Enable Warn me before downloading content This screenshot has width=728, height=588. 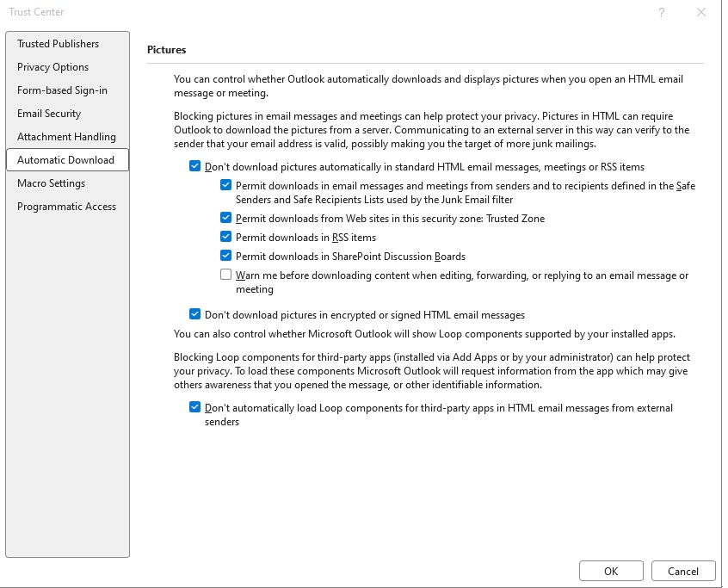[x=225, y=275]
